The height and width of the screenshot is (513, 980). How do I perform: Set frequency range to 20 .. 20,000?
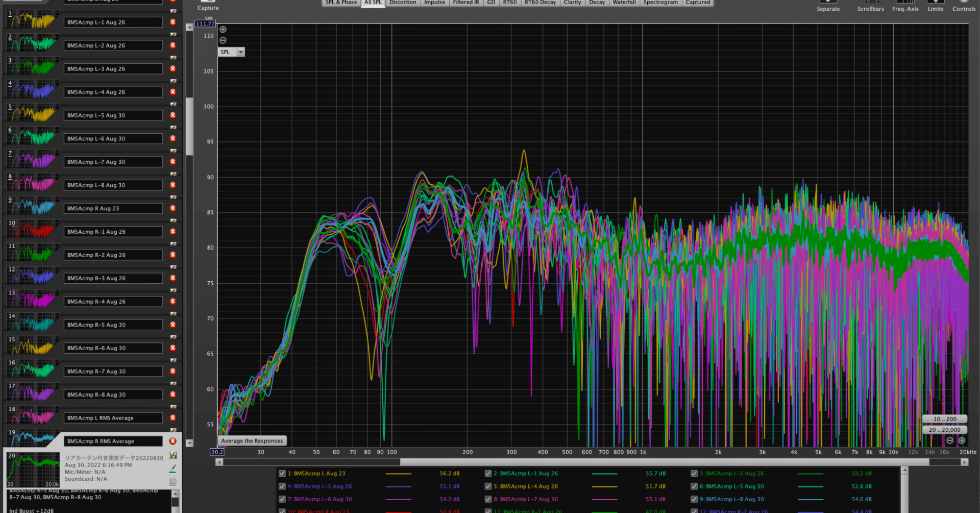tap(944, 430)
